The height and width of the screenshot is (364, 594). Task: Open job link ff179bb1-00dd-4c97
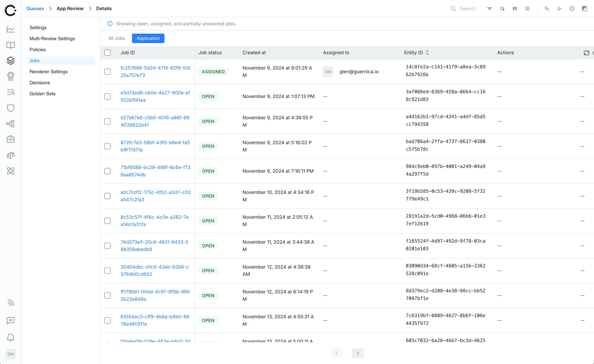(155, 295)
